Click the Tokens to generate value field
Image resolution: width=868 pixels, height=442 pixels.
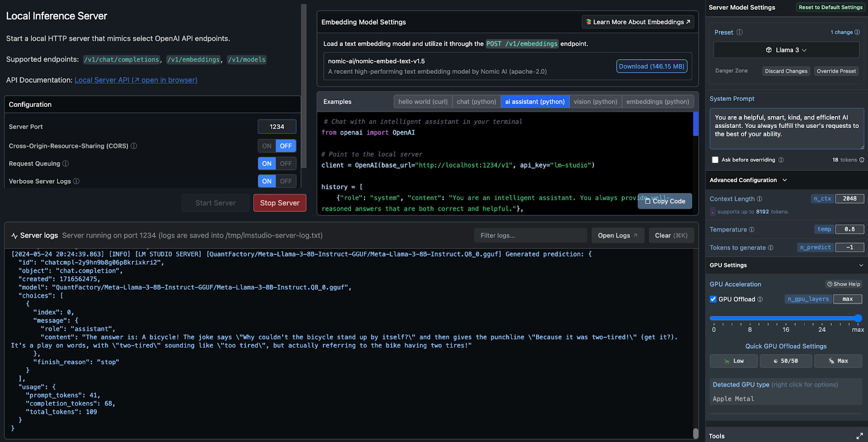[x=850, y=247]
